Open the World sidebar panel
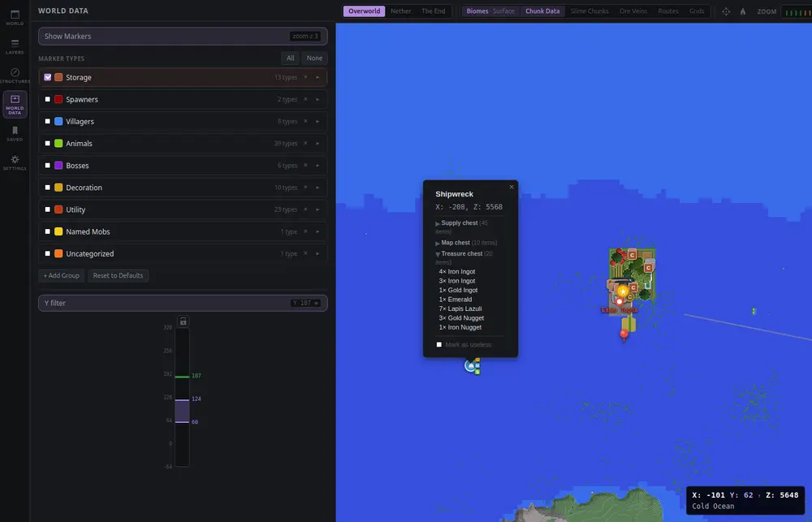The width and height of the screenshot is (812, 522). pos(15,18)
